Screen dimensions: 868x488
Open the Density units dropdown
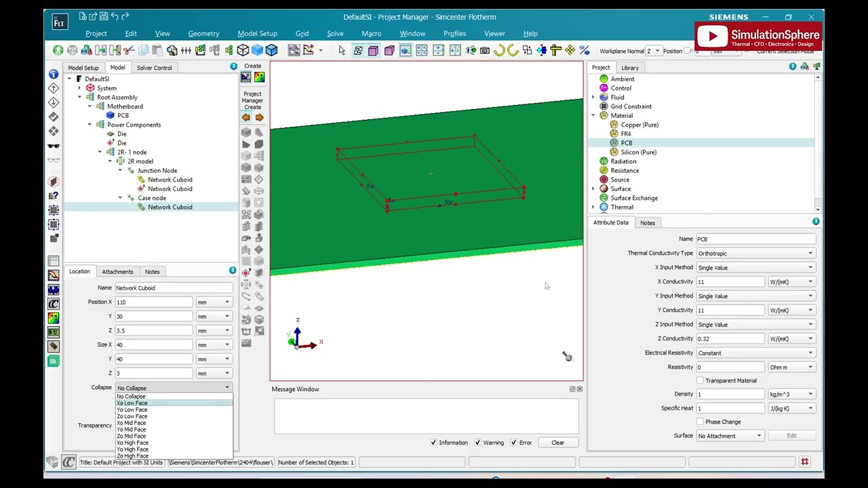coord(791,394)
